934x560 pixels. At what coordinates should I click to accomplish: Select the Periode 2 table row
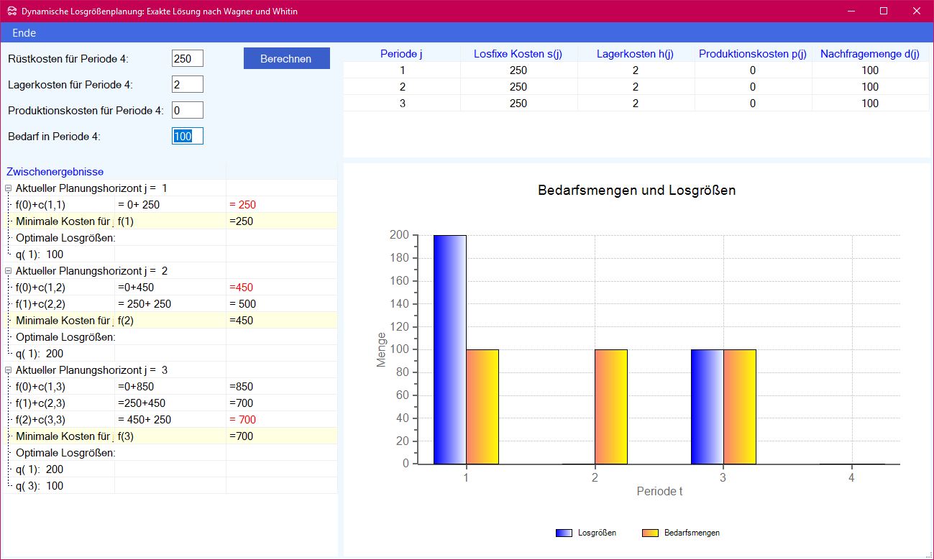pos(636,87)
